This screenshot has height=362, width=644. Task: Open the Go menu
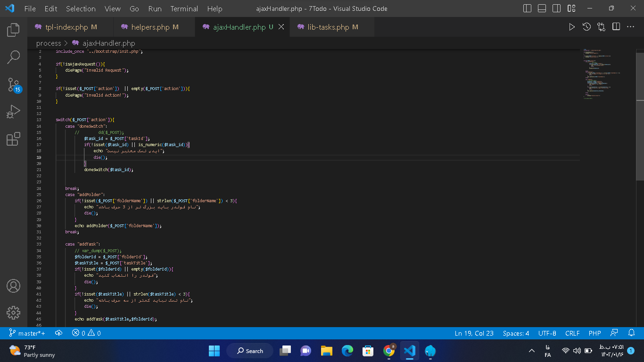pos(134,8)
